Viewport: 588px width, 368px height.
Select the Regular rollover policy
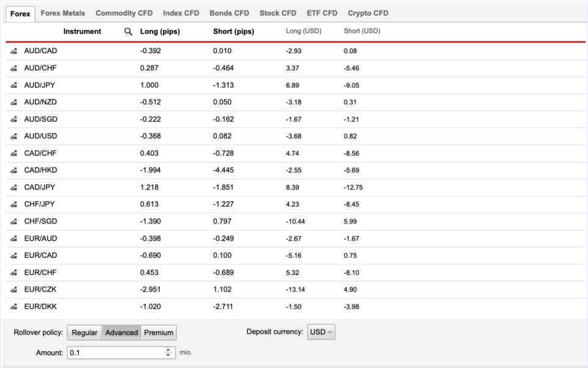point(84,333)
